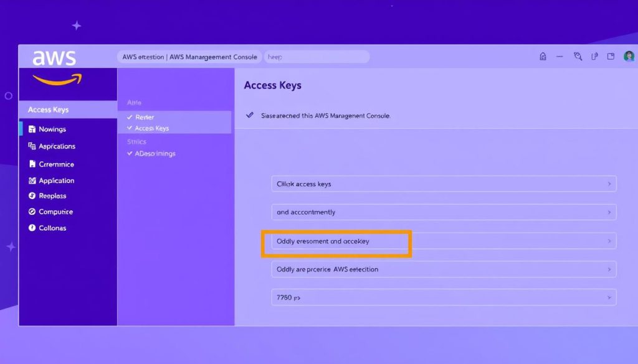The width and height of the screenshot is (638, 364).
Task: Click the window square icon in top bar
Action: (611, 57)
